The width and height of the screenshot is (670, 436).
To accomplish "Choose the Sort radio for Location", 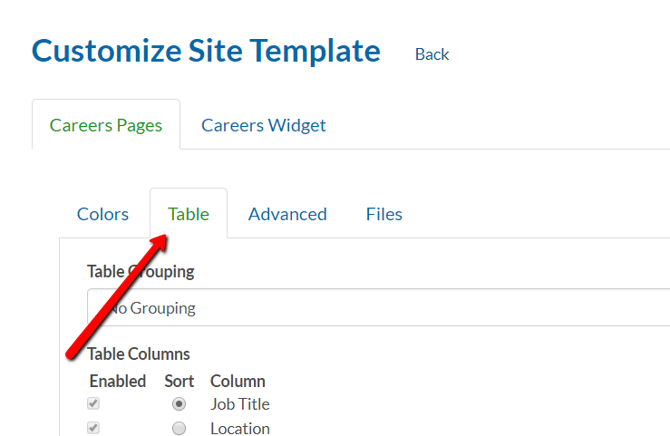I will [x=179, y=428].
